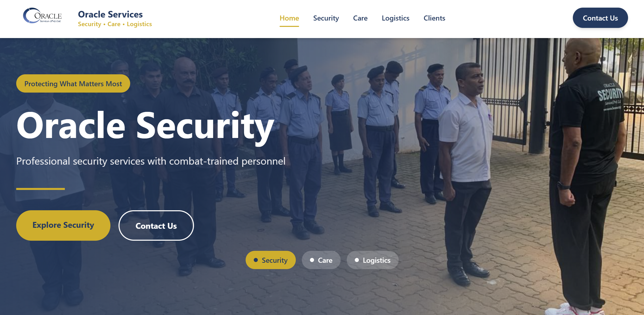Click the Security • Care • Logistics tagline
The width and height of the screenshot is (644, 315).
click(x=115, y=24)
